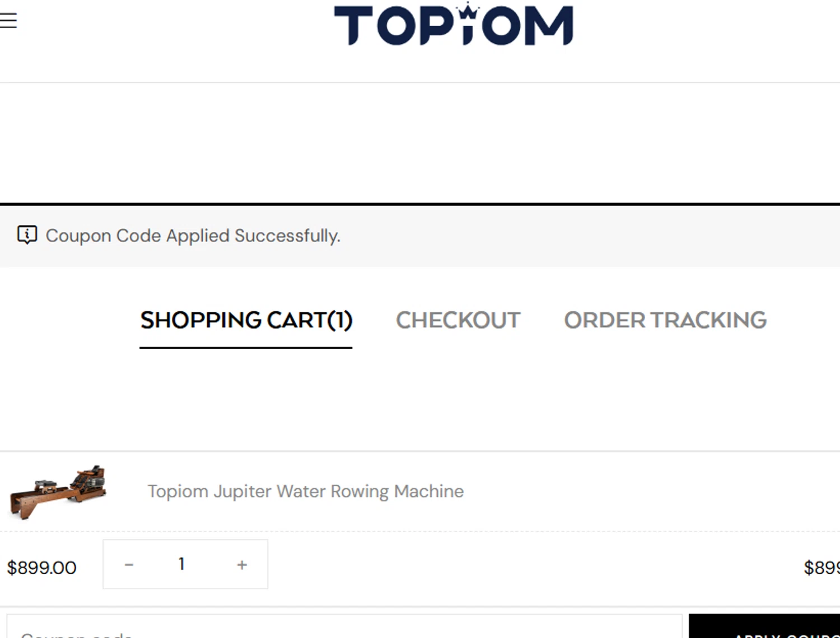The height and width of the screenshot is (638, 840).
Task: Open the Order Tracking tab
Action: (x=665, y=320)
